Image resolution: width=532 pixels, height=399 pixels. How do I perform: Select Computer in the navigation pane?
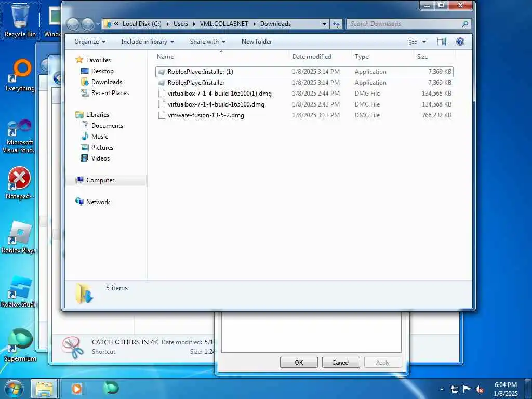tap(100, 180)
